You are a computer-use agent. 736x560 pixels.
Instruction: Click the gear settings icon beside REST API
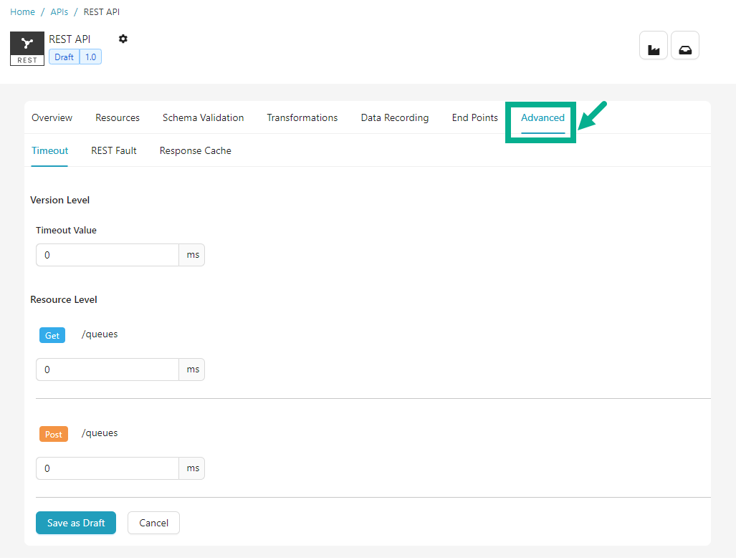pyautogui.click(x=123, y=39)
